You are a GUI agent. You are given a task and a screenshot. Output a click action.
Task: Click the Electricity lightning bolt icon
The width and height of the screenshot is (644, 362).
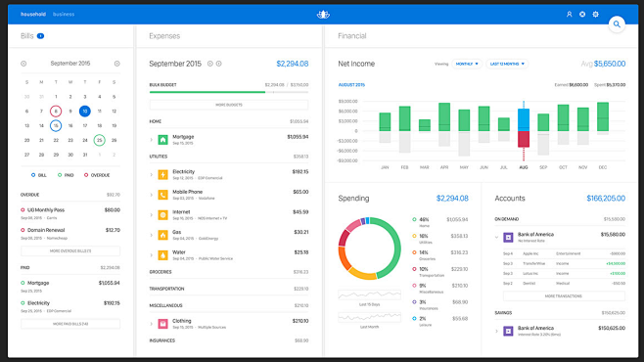[x=163, y=174]
